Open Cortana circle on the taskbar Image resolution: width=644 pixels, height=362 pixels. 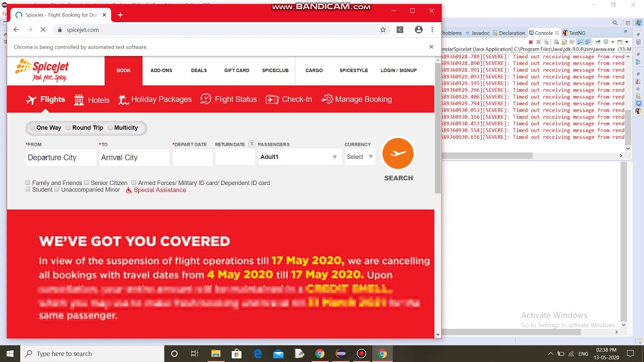pos(174,354)
